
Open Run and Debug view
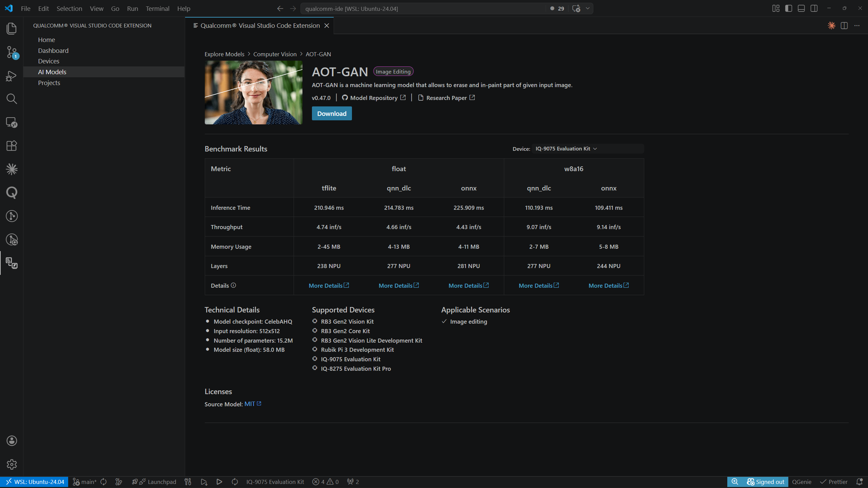coord(12,76)
